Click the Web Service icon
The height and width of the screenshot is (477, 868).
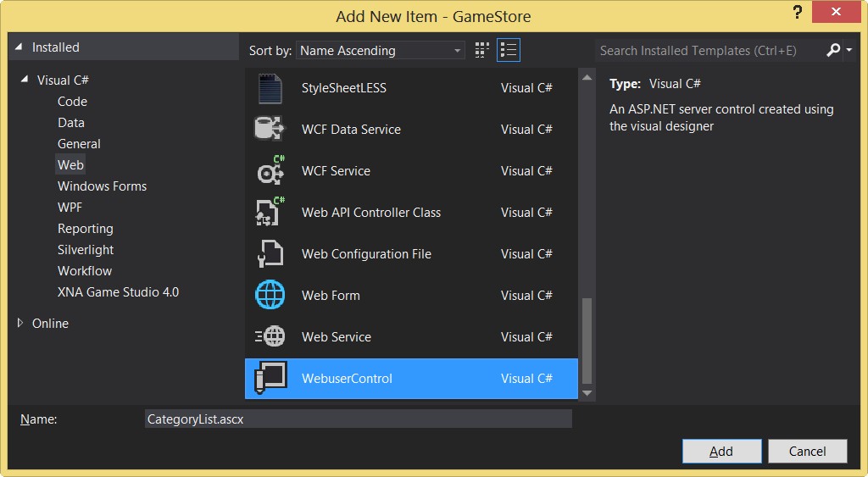[270, 336]
